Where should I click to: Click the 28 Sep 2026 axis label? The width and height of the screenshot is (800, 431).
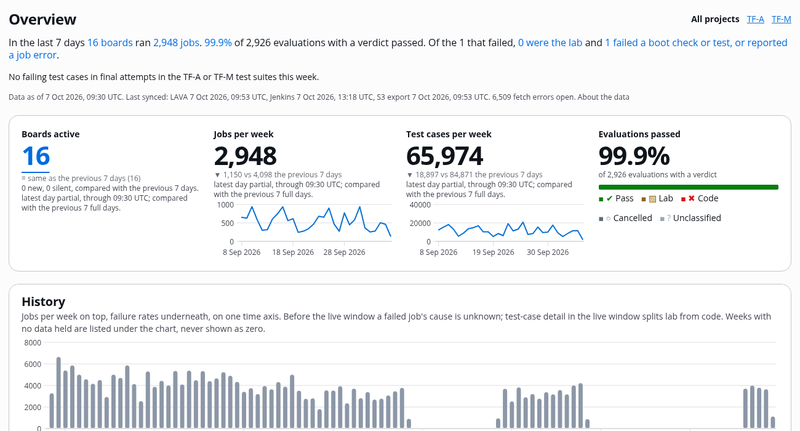(x=344, y=252)
